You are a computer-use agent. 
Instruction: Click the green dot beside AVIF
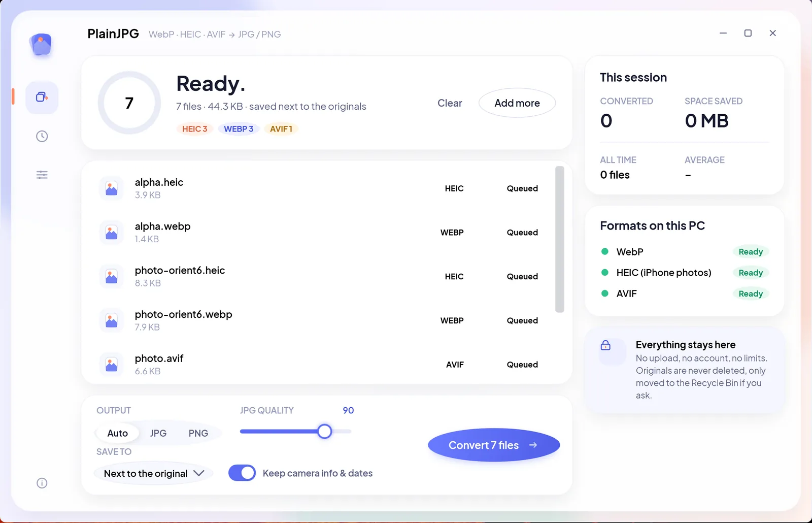tap(605, 293)
